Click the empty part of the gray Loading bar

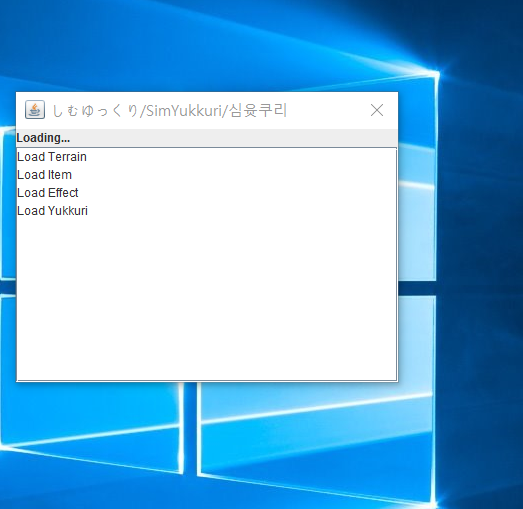(x=233, y=138)
